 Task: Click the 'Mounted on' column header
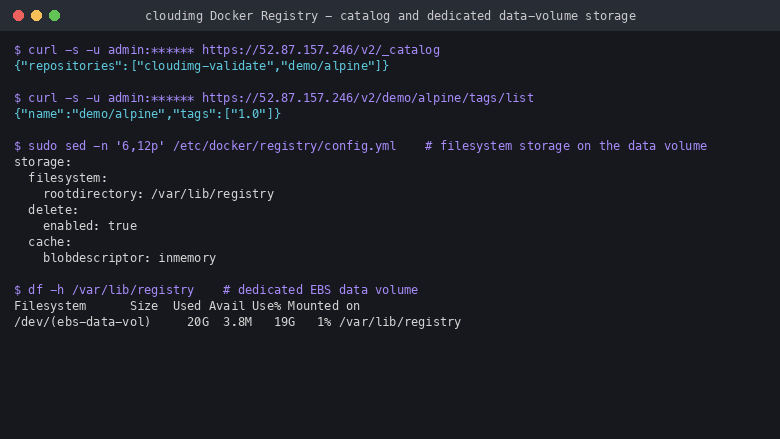[323, 306]
